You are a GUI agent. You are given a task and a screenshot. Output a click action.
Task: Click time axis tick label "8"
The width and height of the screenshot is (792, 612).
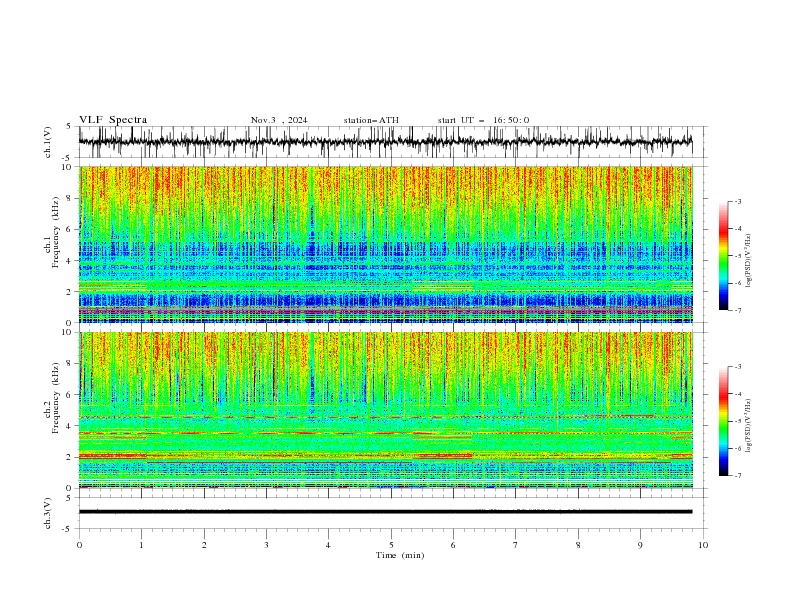(x=578, y=545)
